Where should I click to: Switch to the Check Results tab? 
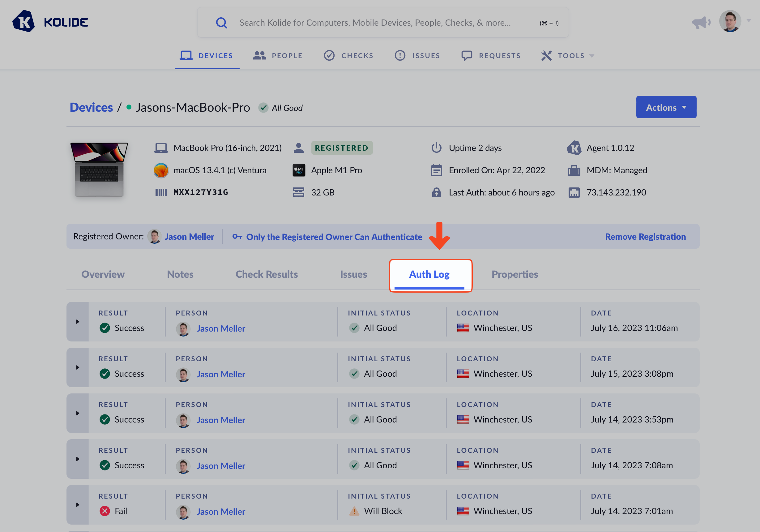pyautogui.click(x=267, y=274)
